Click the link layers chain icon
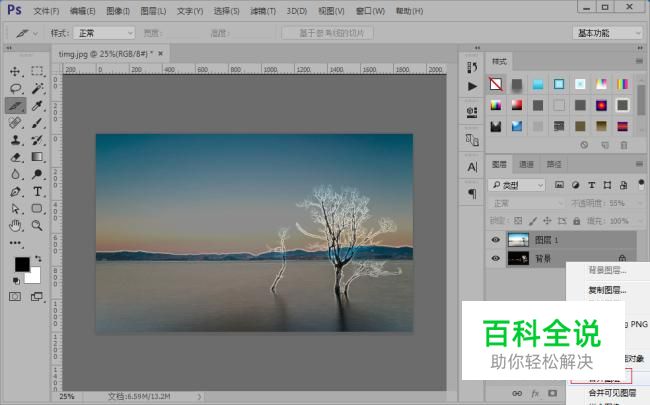This screenshot has height=405, width=650. click(x=517, y=393)
